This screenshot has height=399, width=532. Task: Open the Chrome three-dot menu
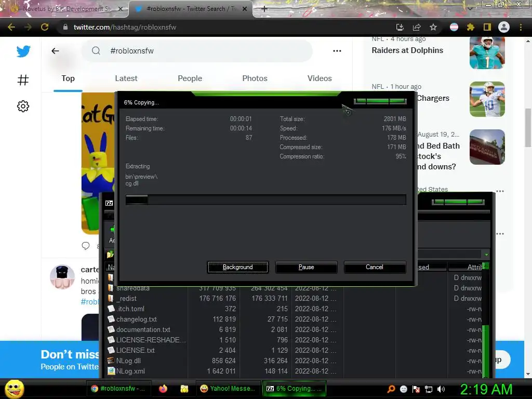(x=521, y=27)
